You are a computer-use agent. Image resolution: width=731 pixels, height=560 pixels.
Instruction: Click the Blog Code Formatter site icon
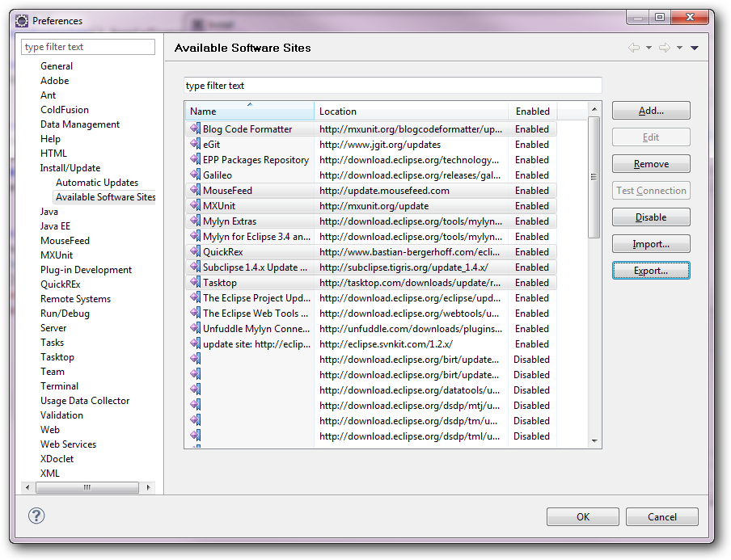(x=196, y=128)
